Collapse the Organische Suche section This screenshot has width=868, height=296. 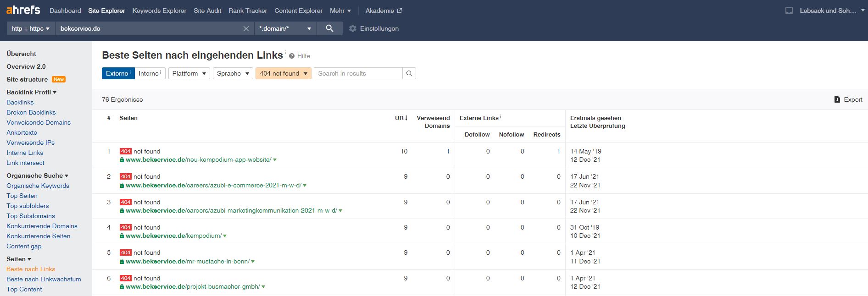point(37,175)
